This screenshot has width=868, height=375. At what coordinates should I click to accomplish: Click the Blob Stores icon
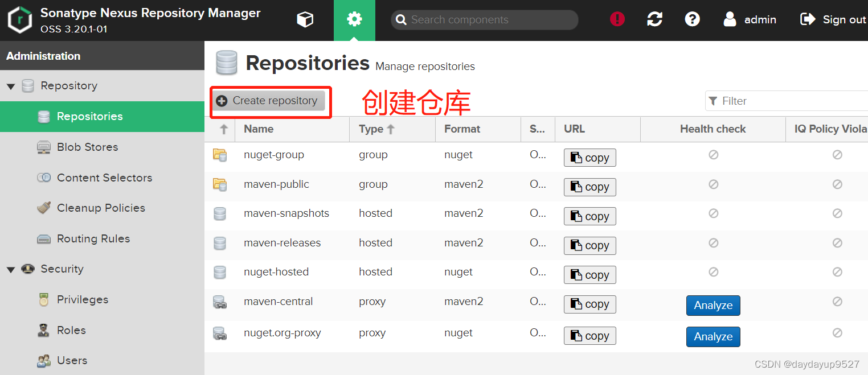44,147
